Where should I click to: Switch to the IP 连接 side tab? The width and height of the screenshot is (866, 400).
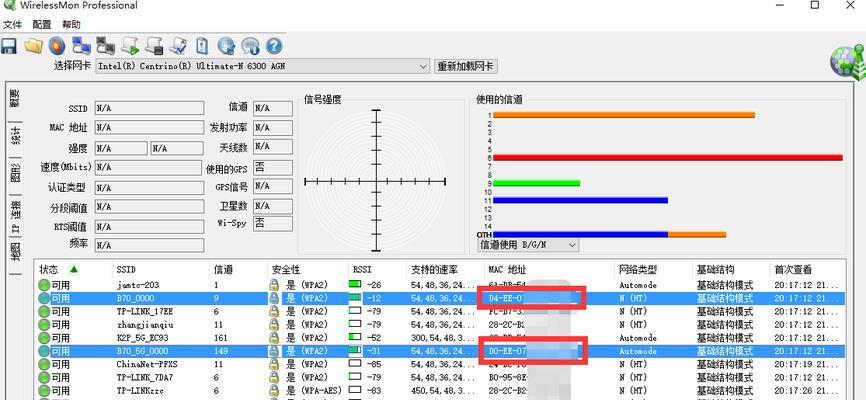click(x=15, y=217)
